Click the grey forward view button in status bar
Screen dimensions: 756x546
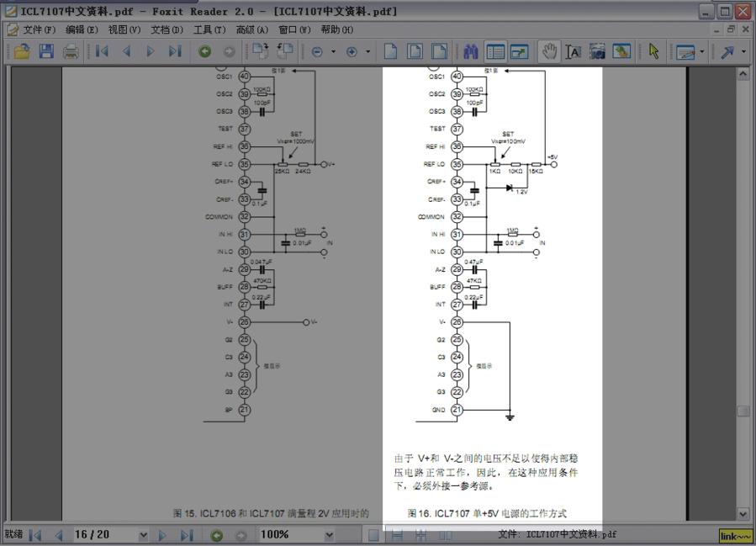(241, 535)
